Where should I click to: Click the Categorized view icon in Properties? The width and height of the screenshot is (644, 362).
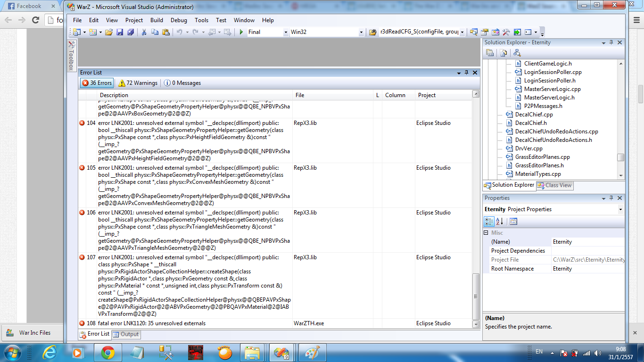(489, 221)
